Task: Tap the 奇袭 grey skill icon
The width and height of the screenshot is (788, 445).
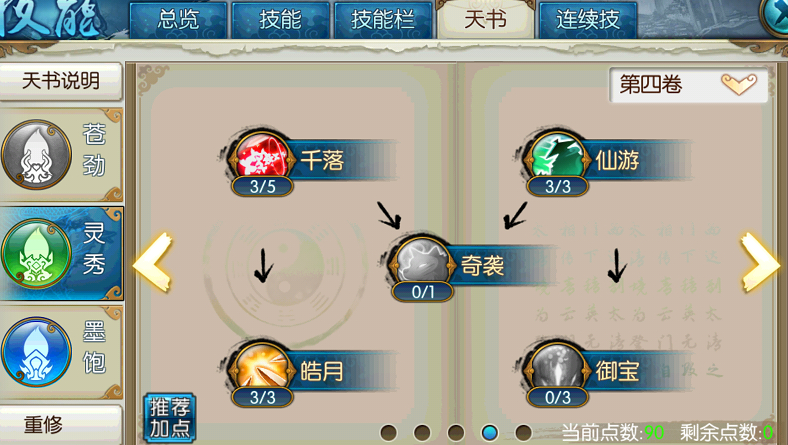Action: [x=422, y=262]
